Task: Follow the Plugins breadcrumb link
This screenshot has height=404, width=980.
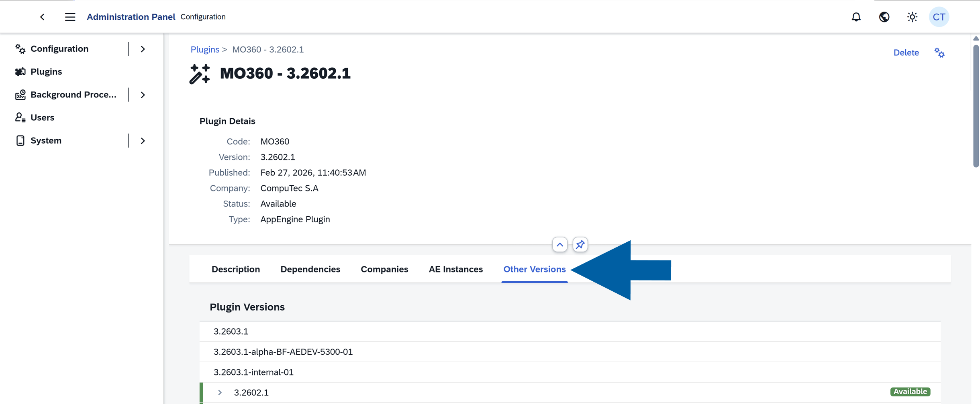Action: pyautogui.click(x=205, y=49)
